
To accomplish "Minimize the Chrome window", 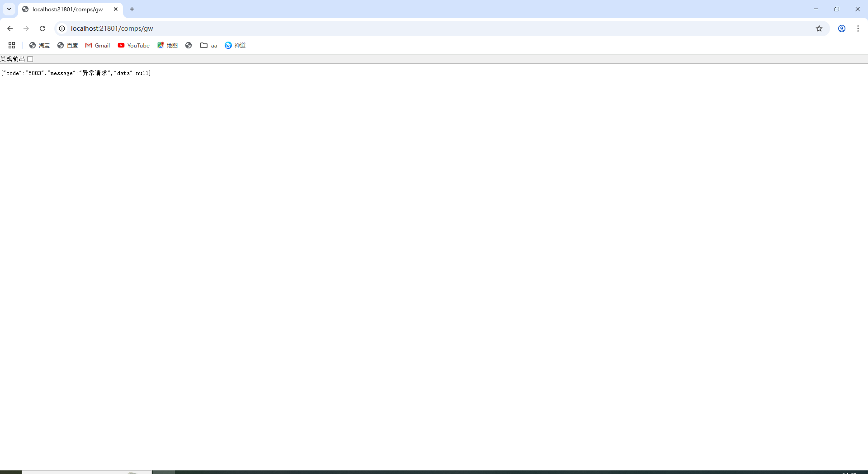I will click(x=816, y=9).
